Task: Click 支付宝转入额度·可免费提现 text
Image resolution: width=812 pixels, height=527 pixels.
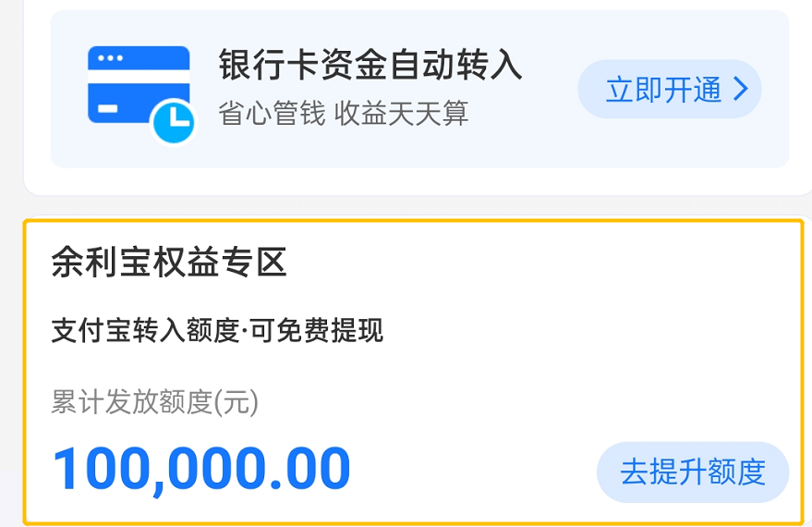Action: coord(217,330)
